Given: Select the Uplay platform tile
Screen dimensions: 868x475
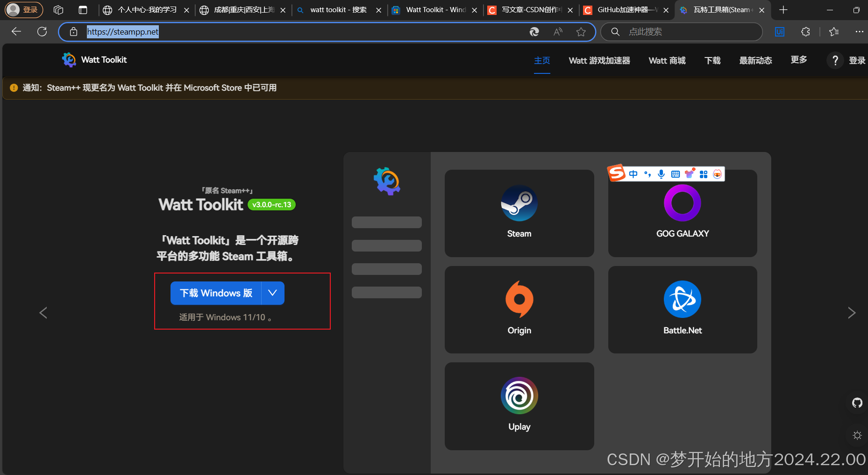Looking at the screenshot, I should click(519, 406).
